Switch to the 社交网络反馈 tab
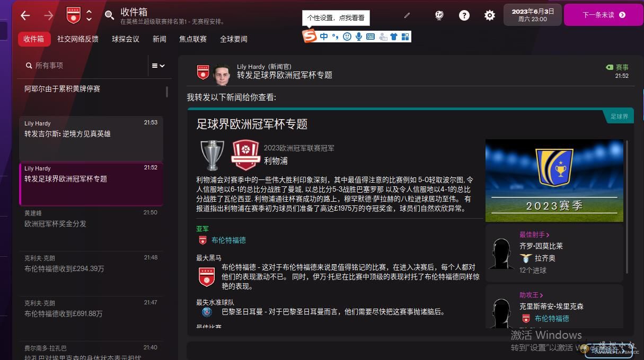The image size is (644, 360). pyautogui.click(x=78, y=39)
